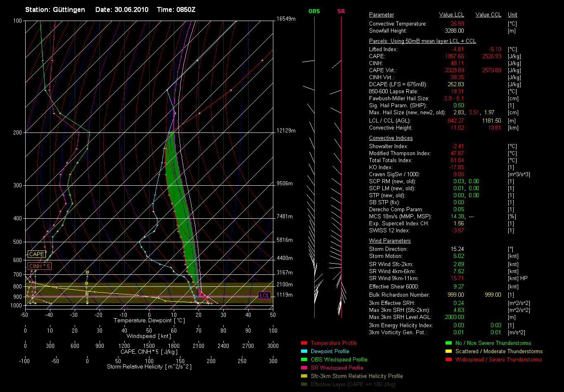Select the red Widespread / Severe Thunderstorms swatch

(449, 359)
